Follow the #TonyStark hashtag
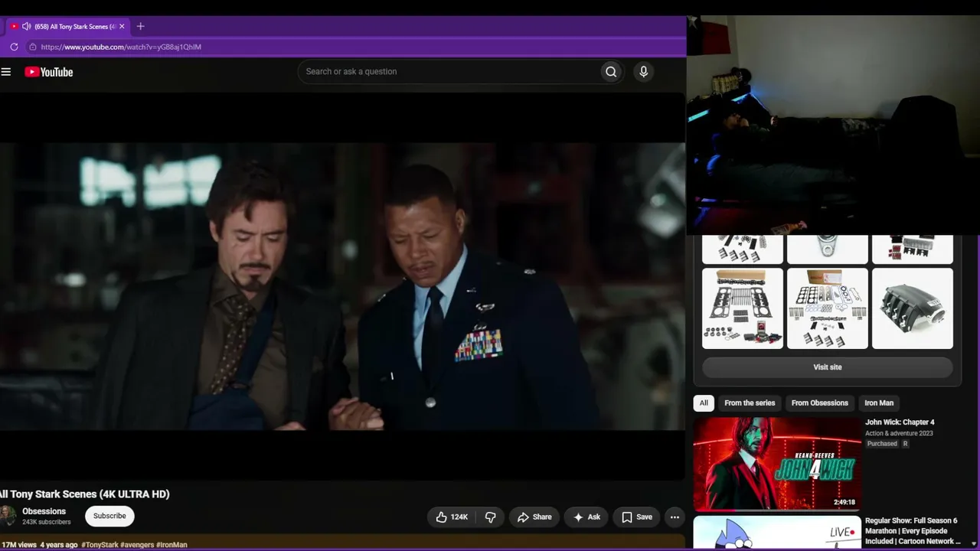Image resolution: width=980 pixels, height=551 pixels. click(100, 545)
